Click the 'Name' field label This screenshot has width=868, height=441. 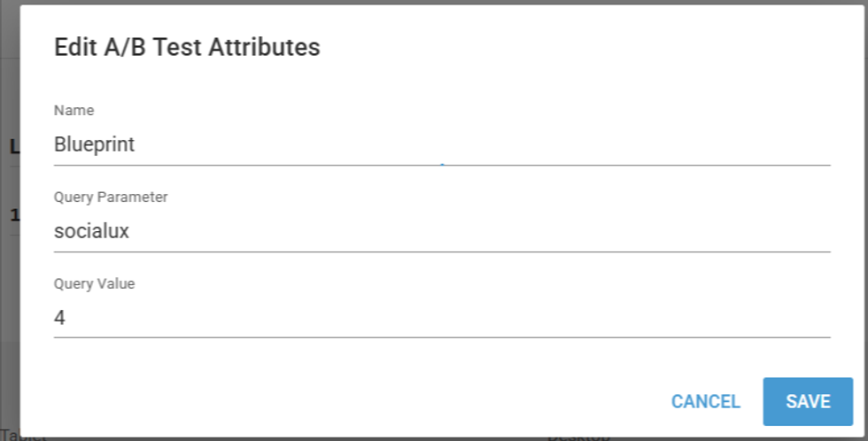[74, 111]
